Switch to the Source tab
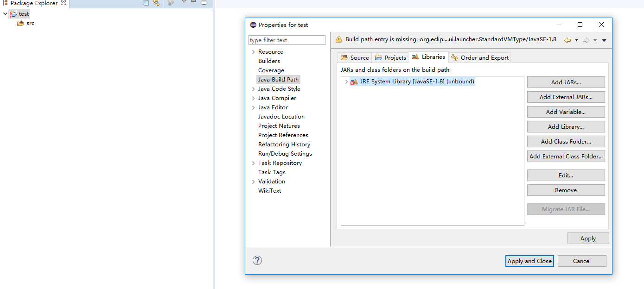Screen dimensions: 644x289 (355, 57)
